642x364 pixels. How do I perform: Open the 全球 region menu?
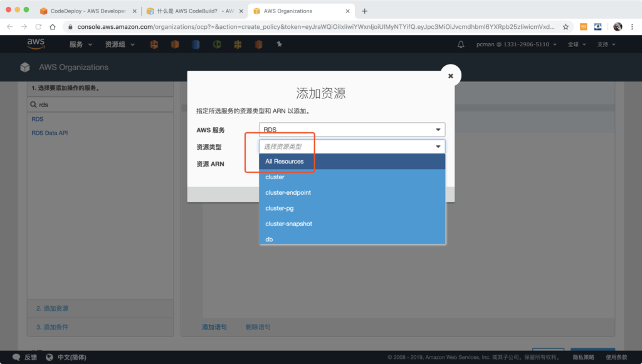(x=577, y=44)
